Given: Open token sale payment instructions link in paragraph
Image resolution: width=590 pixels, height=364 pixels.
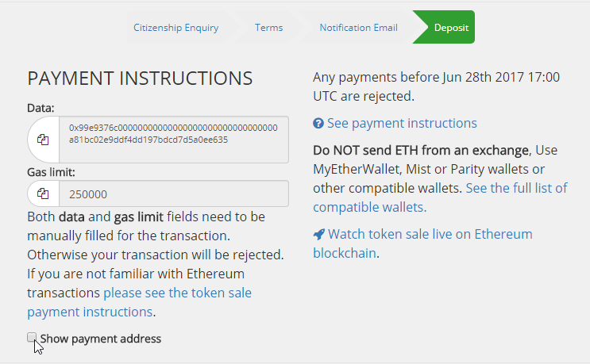Looking at the screenshot, I should (139, 302).
